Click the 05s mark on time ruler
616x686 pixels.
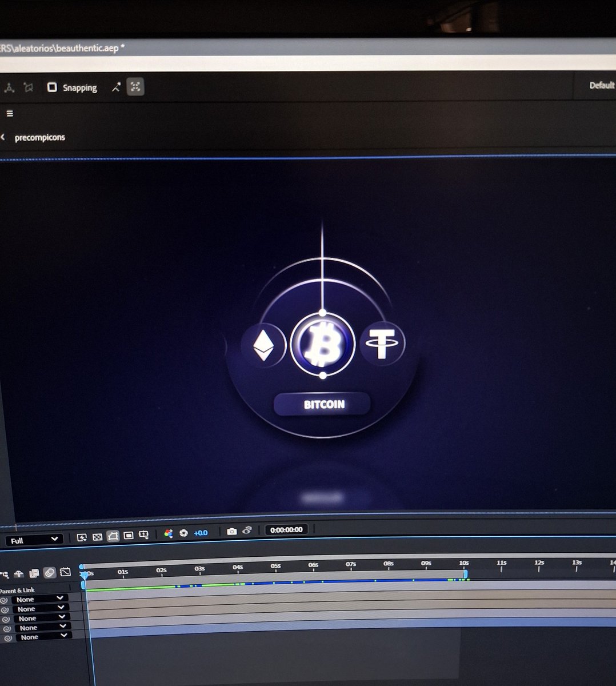pos(275,566)
